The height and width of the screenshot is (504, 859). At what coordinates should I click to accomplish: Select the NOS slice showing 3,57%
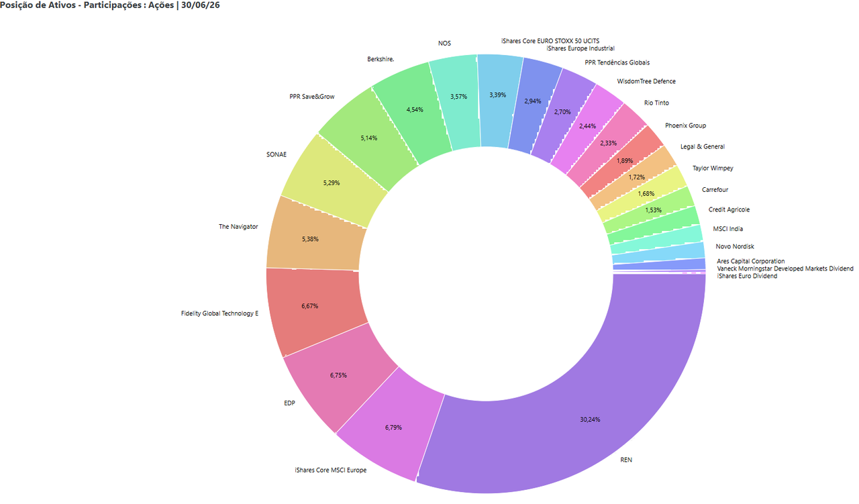[x=458, y=97]
